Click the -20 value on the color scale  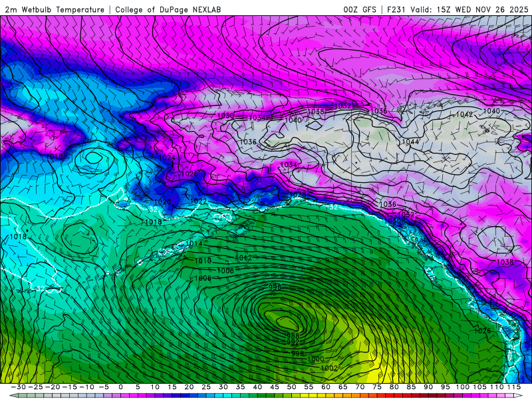(53, 387)
